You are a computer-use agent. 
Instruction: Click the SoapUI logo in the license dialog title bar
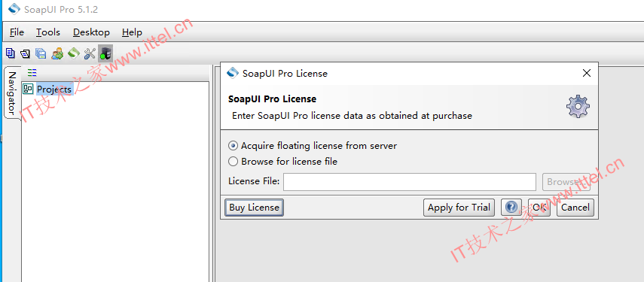[233, 73]
